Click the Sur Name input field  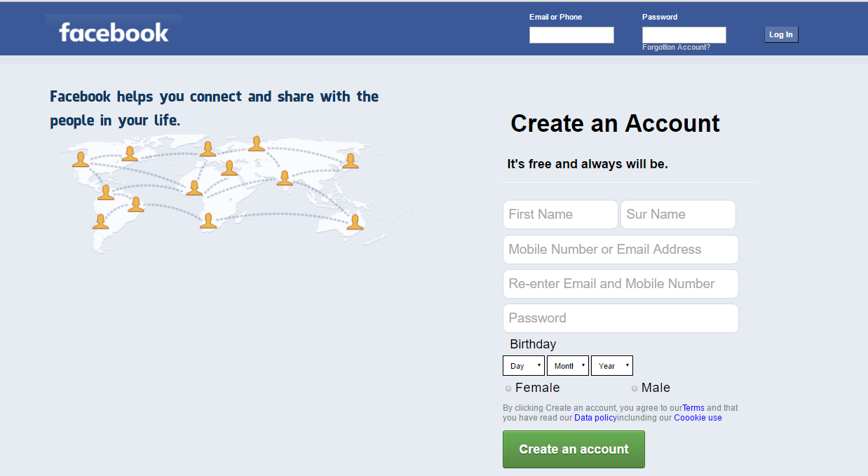(677, 214)
